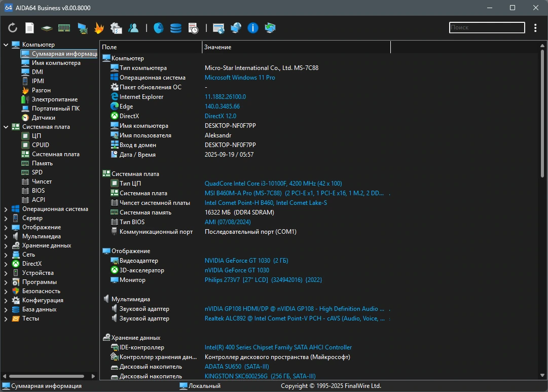Open Конфигурация gear tree item
The image size is (548, 392).
pos(43,300)
